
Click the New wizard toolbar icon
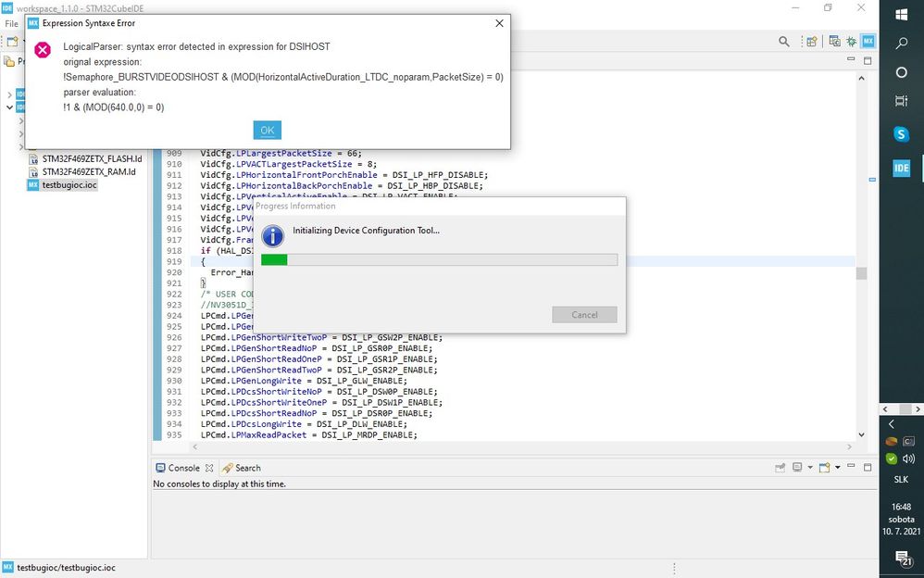12,42
